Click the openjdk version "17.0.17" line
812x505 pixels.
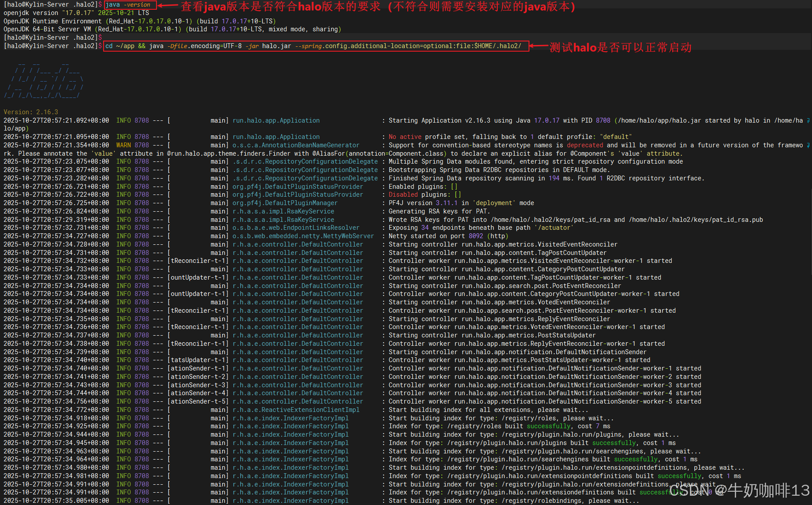point(76,13)
